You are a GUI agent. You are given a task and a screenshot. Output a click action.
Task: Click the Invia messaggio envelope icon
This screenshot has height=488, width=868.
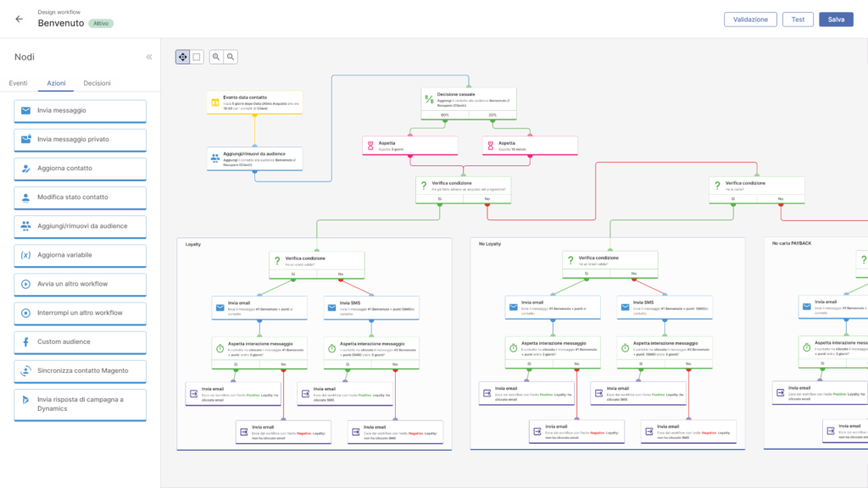click(25, 111)
